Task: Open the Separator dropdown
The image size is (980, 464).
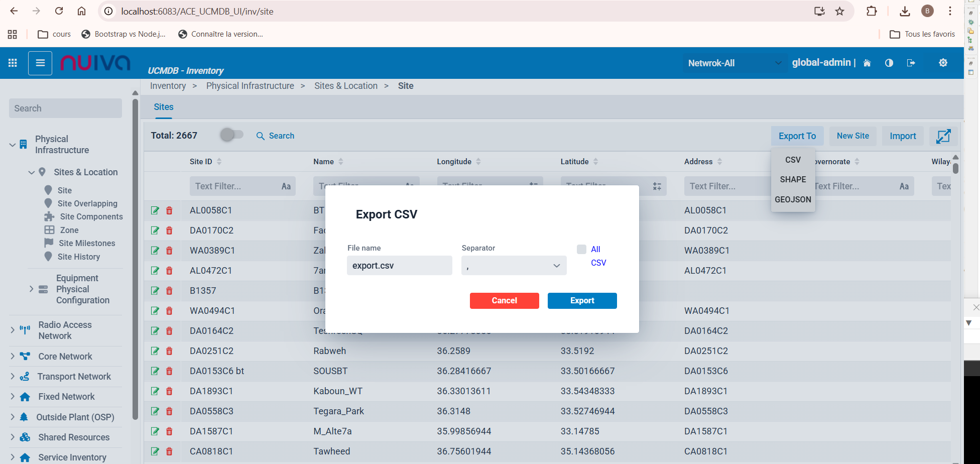Action: coord(514,266)
